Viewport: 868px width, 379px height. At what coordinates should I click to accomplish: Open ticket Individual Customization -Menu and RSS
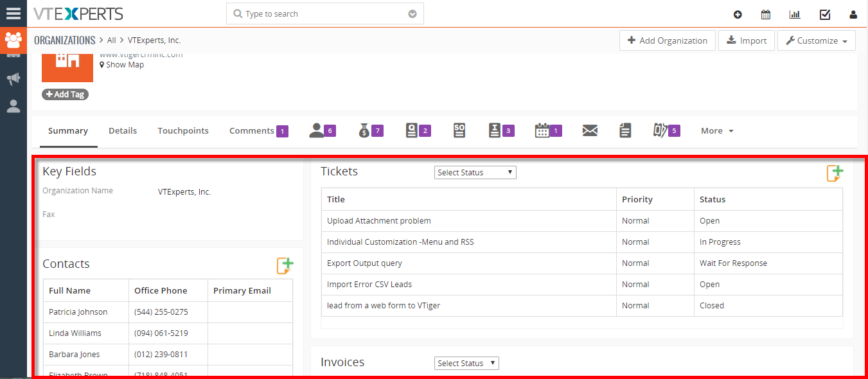(x=400, y=242)
